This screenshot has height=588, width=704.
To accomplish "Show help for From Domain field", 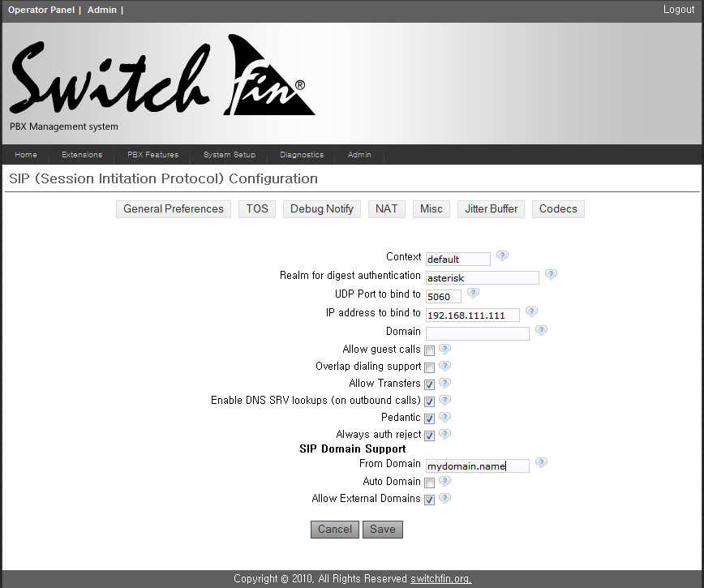I will click(x=541, y=462).
